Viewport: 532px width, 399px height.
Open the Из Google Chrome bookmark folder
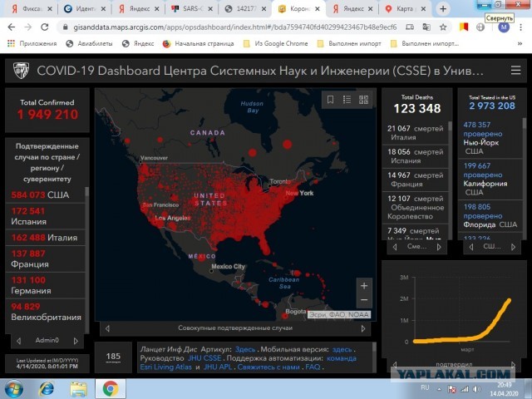pos(276,43)
